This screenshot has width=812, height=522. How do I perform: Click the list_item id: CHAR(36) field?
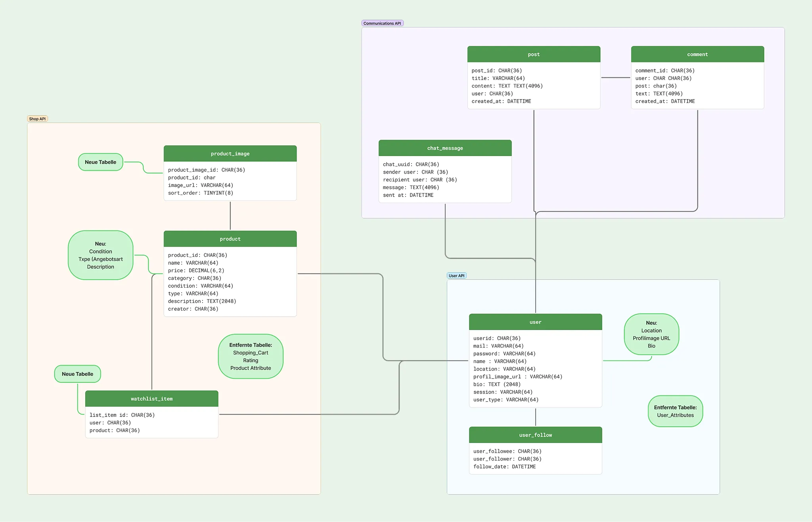[122, 415]
